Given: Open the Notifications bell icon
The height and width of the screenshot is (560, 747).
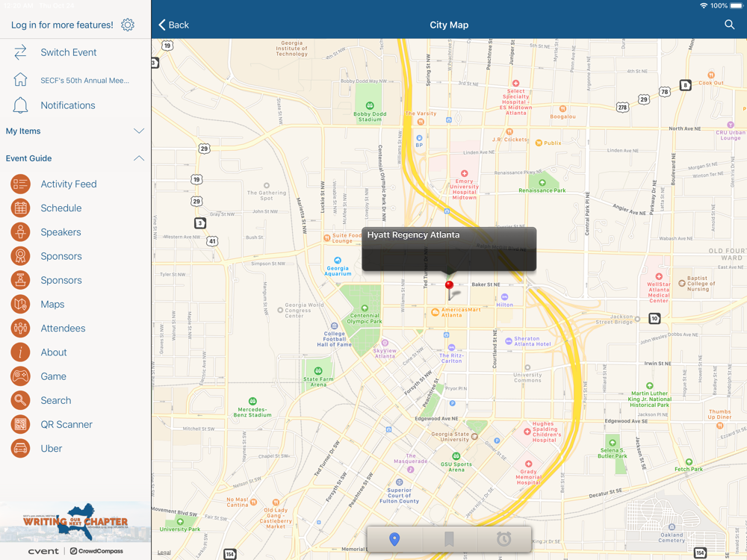Looking at the screenshot, I should point(20,105).
